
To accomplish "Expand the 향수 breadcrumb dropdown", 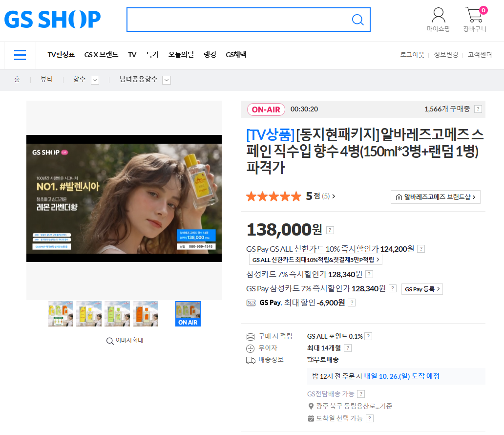I will point(95,80).
